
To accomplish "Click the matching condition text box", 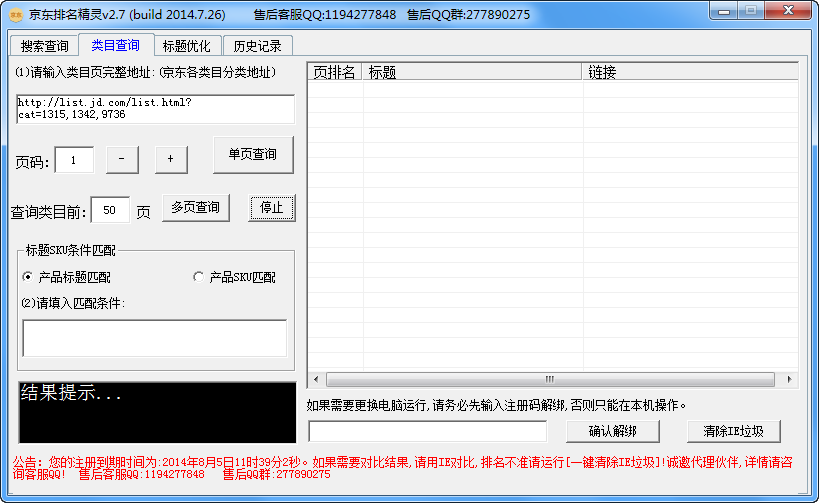I will click(155, 338).
